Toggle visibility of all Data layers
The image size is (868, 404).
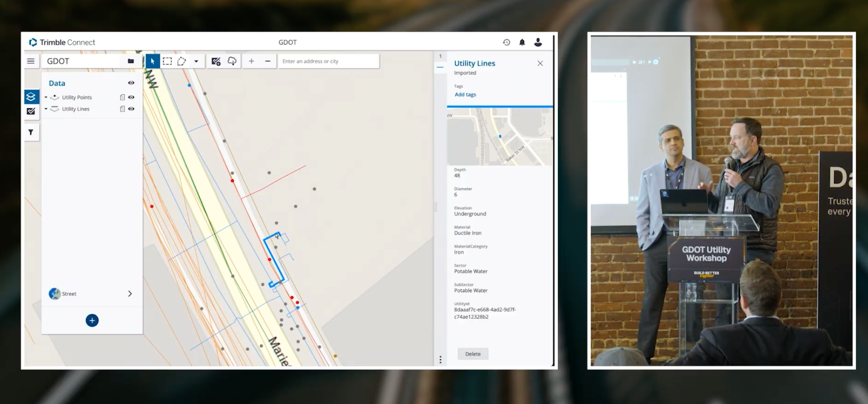point(131,83)
